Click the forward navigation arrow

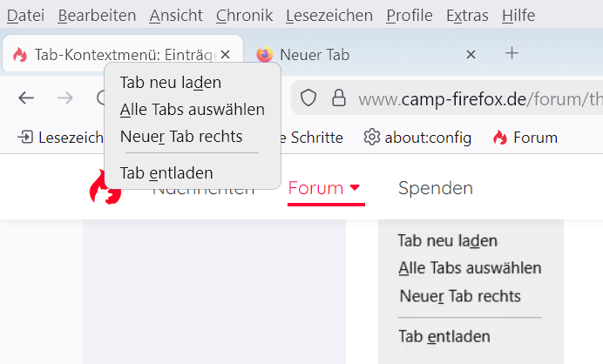[64, 98]
